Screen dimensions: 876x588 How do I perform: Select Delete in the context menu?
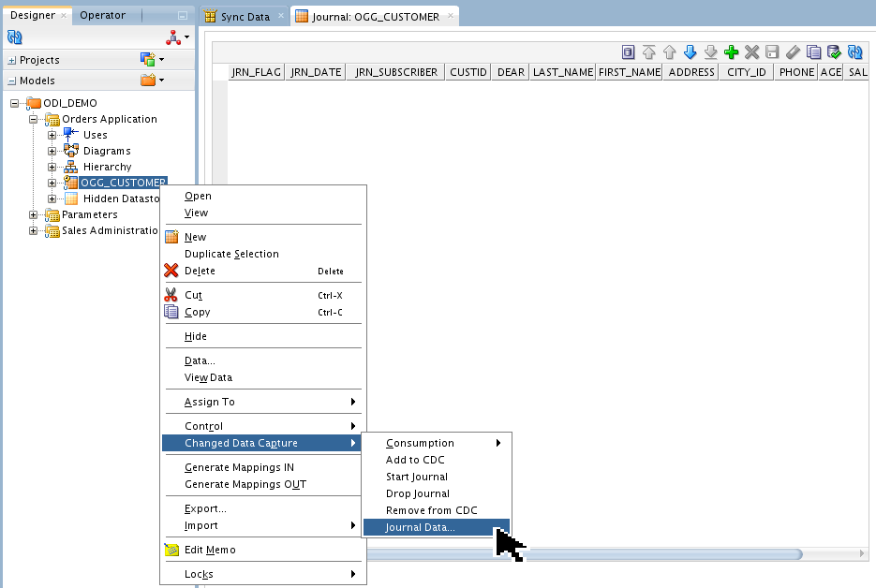point(263,271)
